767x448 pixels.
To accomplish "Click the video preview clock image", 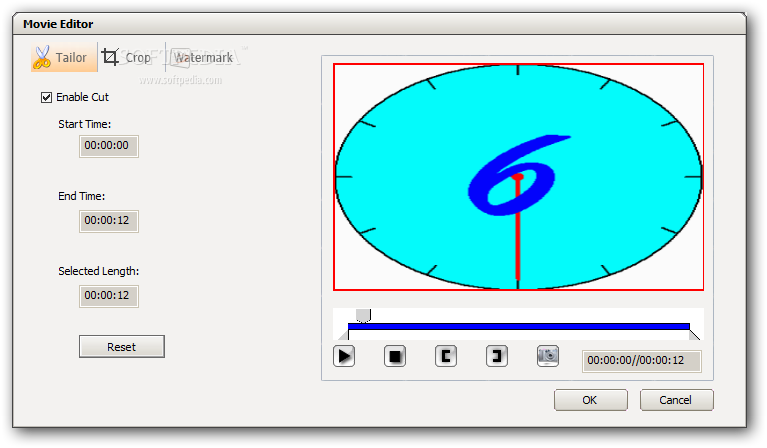I will click(x=519, y=177).
